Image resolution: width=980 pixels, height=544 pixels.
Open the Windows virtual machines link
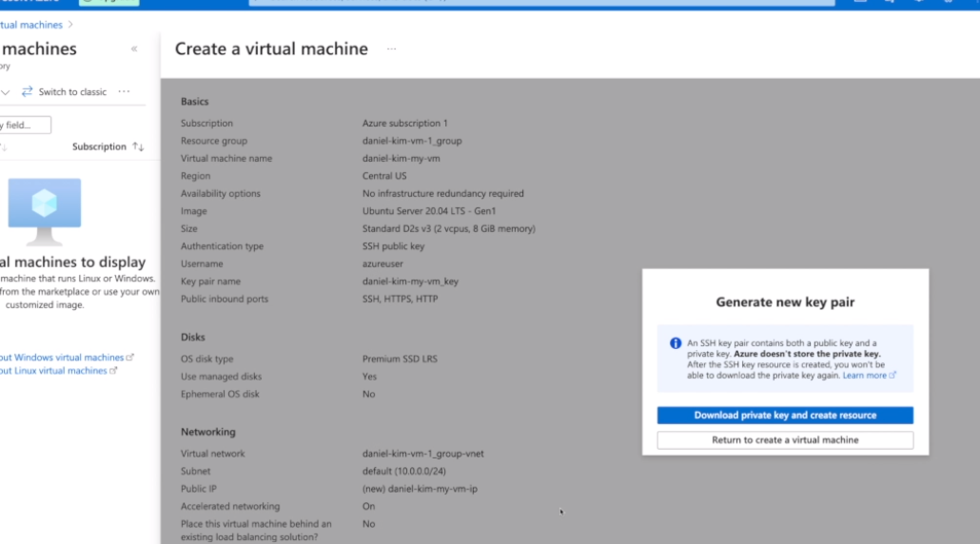(x=62, y=358)
